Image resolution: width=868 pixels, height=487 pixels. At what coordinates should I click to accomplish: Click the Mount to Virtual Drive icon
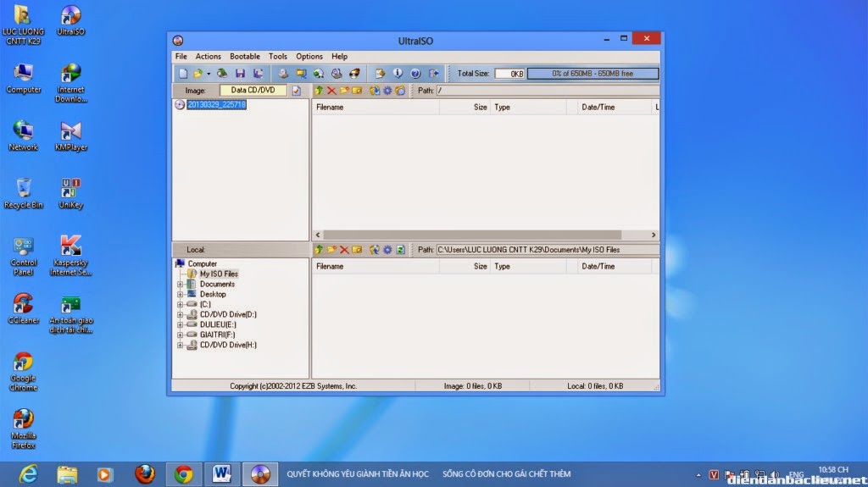click(337, 73)
